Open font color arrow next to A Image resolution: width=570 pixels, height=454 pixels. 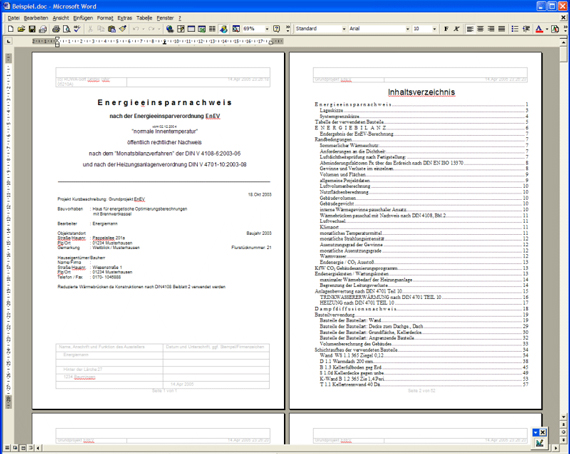click(x=547, y=29)
